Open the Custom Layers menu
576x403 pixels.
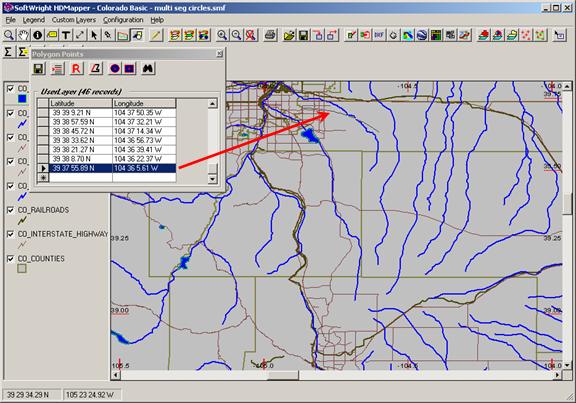(73, 20)
